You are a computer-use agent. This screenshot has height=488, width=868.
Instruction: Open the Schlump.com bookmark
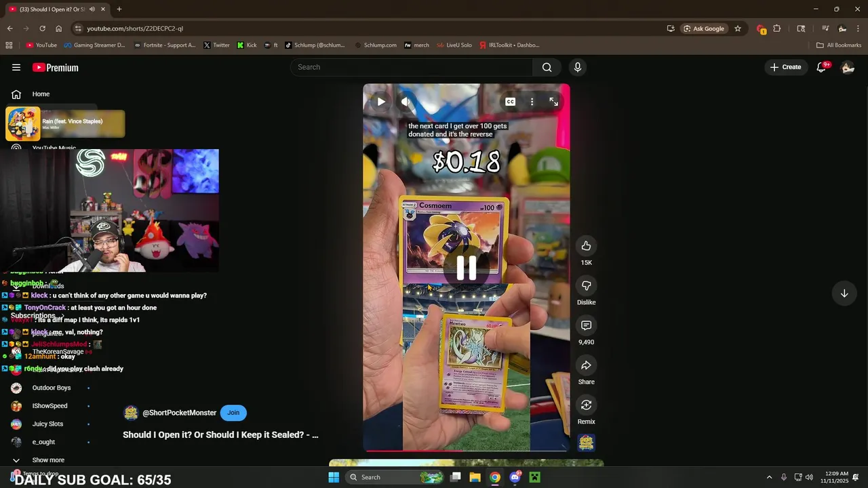point(376,45)
